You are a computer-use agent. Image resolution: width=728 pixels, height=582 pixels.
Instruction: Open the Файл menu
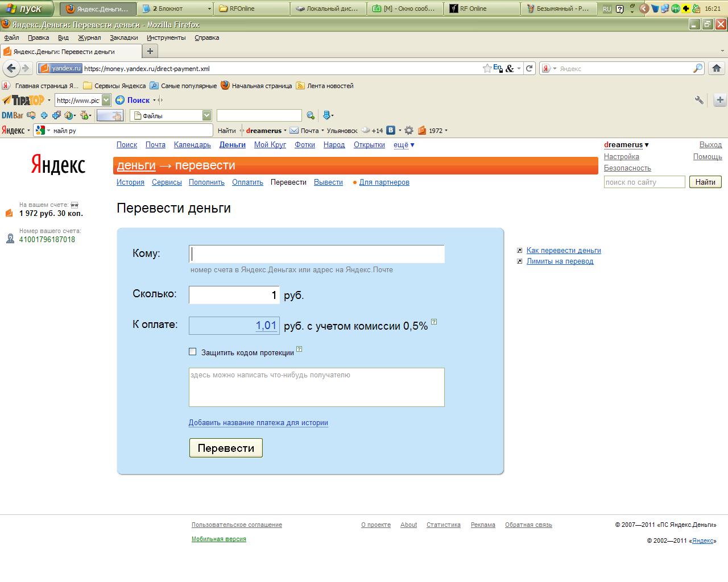point(11,38)
